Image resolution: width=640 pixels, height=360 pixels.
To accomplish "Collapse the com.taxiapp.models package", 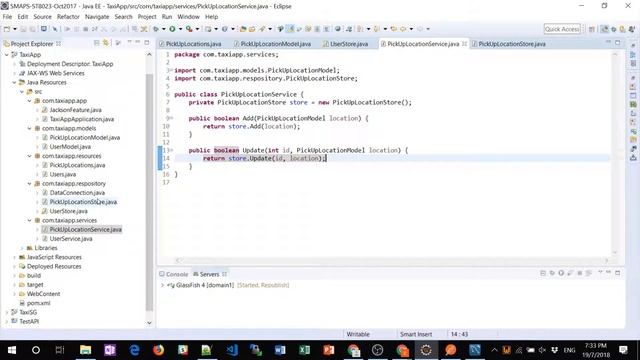I will tap(29, 128).
